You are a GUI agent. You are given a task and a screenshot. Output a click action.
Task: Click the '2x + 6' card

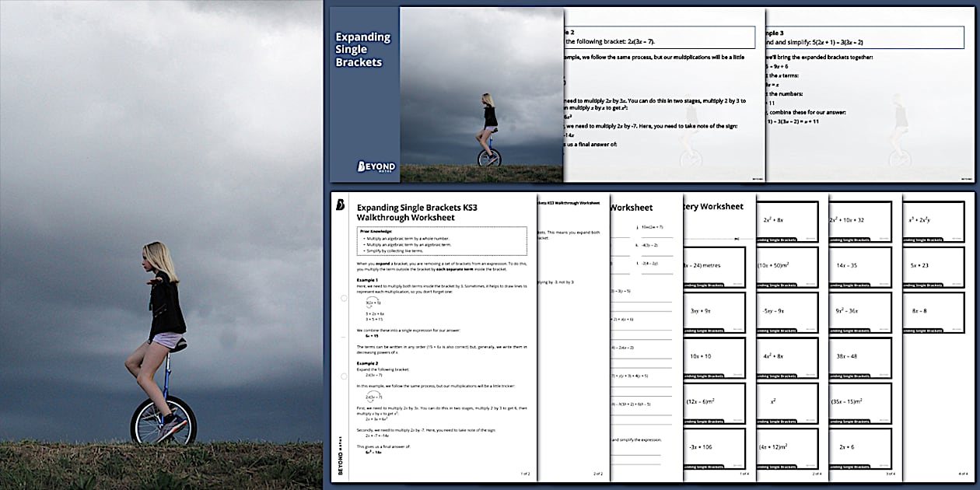click(x=859, y=447)
